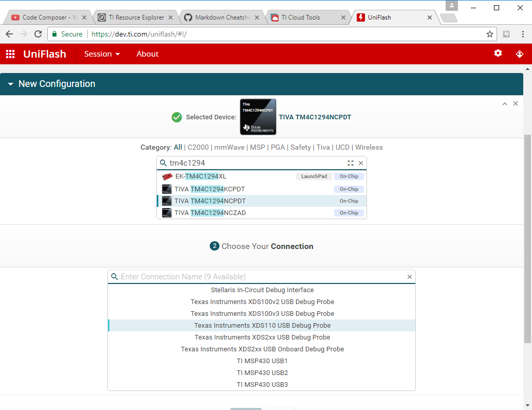The width and height of the screenshot is (532, 410).
Task: Bookmark this page with the star icon
Action: [x=489, y=34]
